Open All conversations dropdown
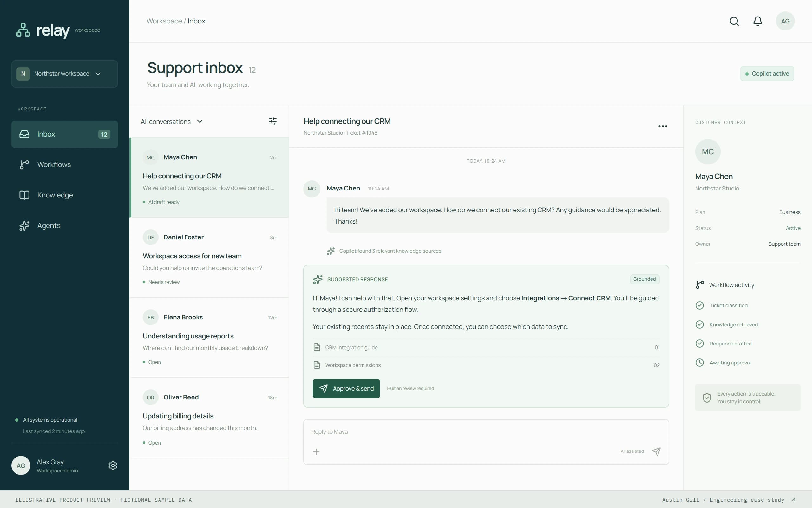This screenshot has width=812, height=508. (x=172, y=122)
